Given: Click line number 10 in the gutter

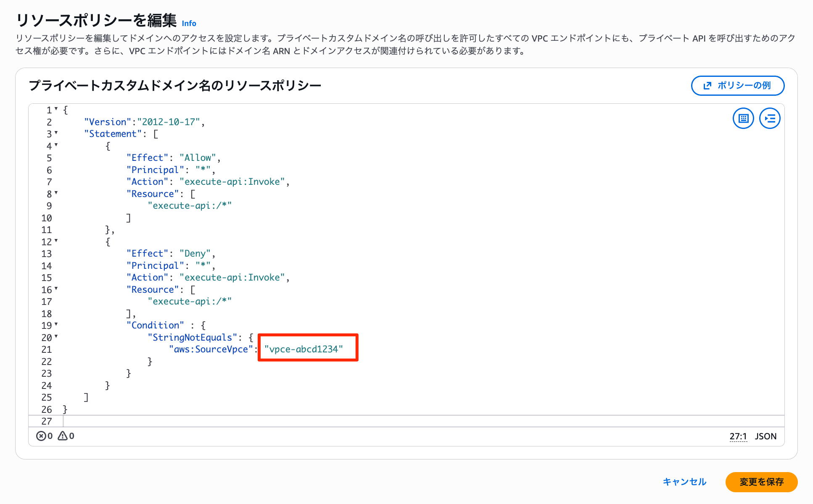Looking at the screenshot, I should tap(47, 218).
